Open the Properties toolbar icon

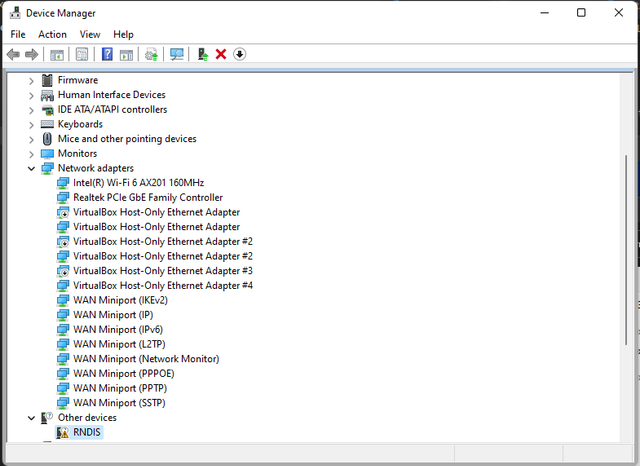click(82, 54)
